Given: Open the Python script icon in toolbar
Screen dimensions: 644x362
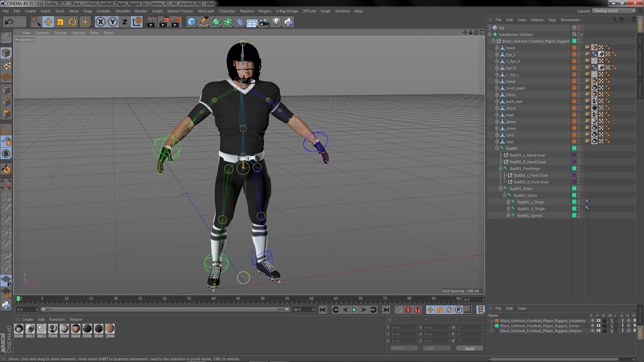Looking at the screenshot, I should (x=288, y=22).
